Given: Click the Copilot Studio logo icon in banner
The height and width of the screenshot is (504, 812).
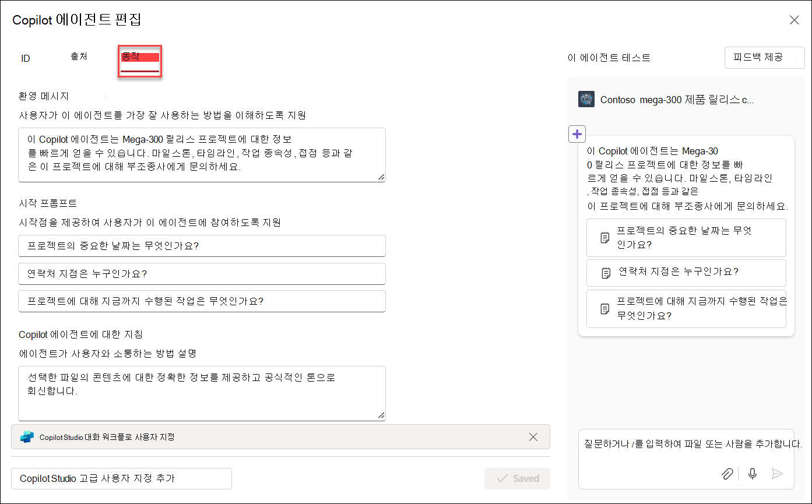Looking at the screenshot, I should (x=27, y=437).
